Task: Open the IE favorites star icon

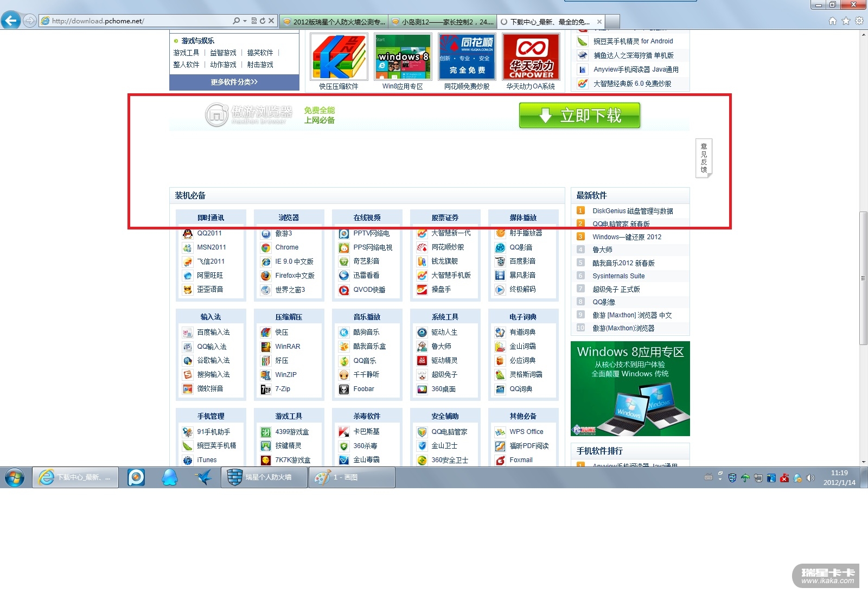Action: [846, 21]
